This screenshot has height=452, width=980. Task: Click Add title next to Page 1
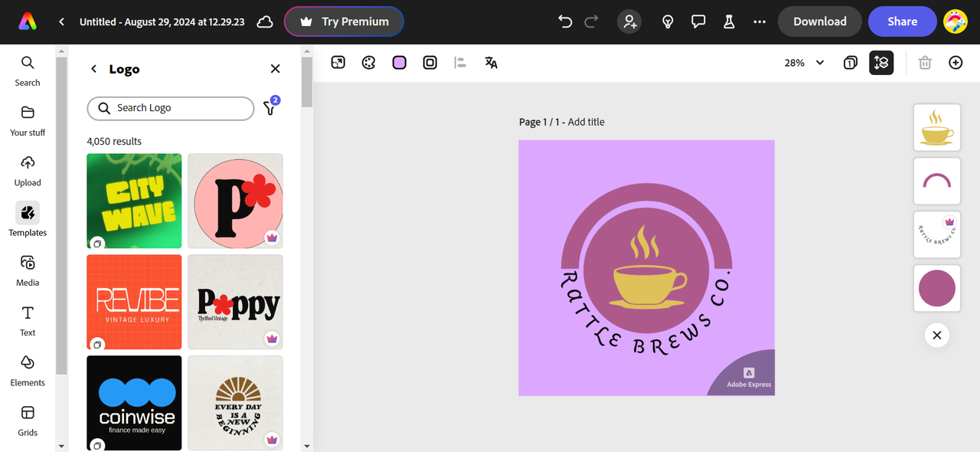[x=586, y=122]
